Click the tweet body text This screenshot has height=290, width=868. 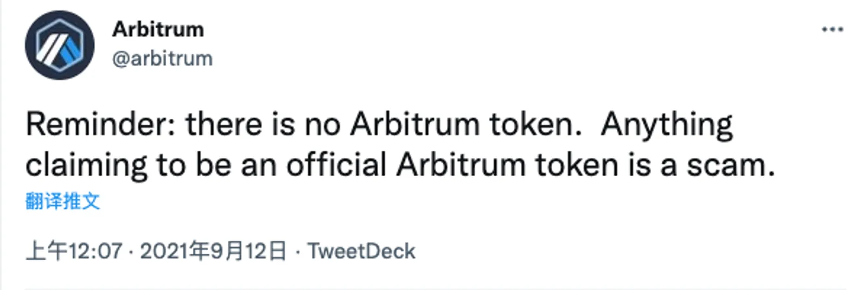tap(400, 145)
